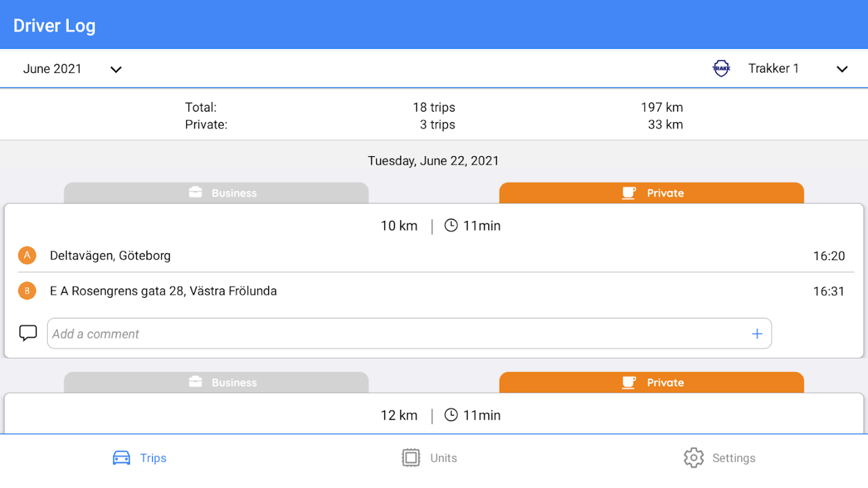The image size is (868, 488).
Task: Go to the Settings tab label
Action: pos(734,458)
